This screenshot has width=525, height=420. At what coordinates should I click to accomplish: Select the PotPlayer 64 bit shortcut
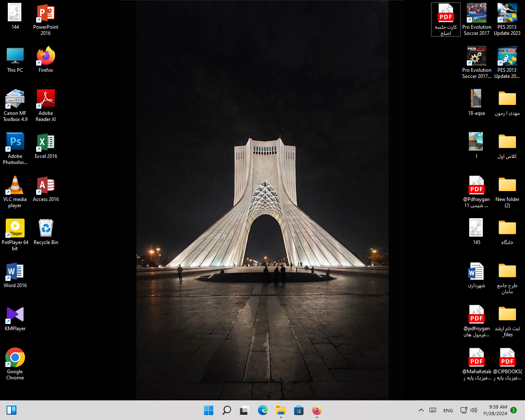coord(15,235)
